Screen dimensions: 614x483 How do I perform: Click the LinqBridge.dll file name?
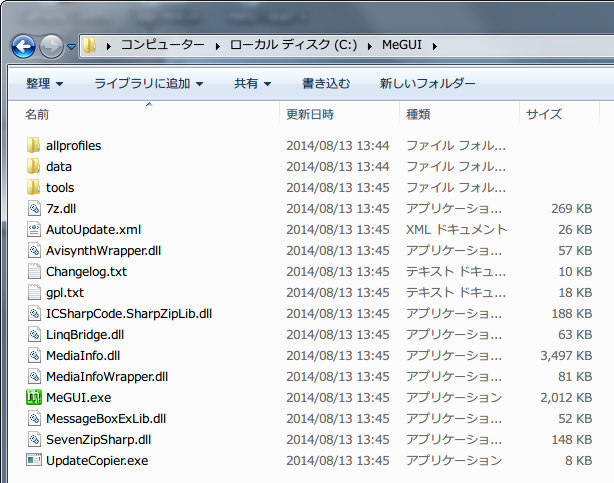point(85,335)
